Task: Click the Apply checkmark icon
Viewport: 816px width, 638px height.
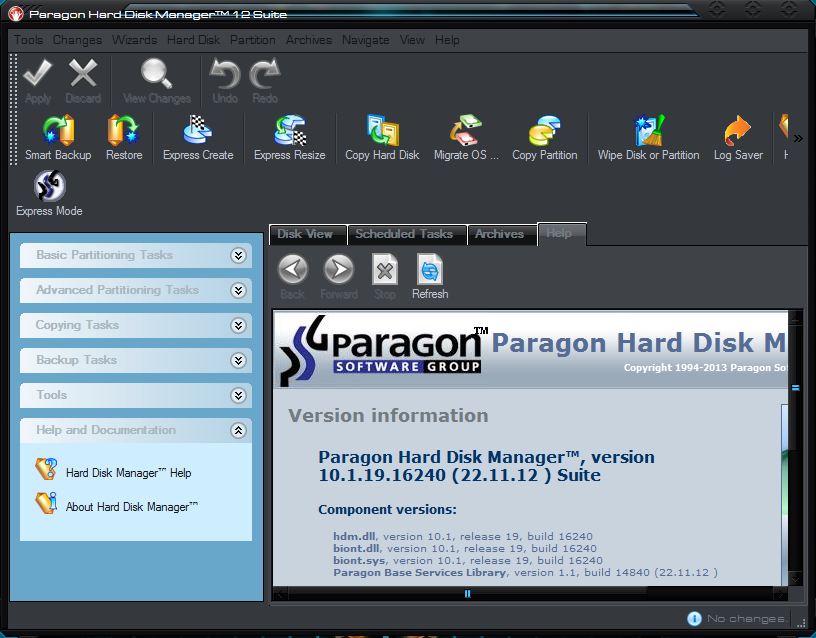Action: pyautogui.click(x=37, y=73)
